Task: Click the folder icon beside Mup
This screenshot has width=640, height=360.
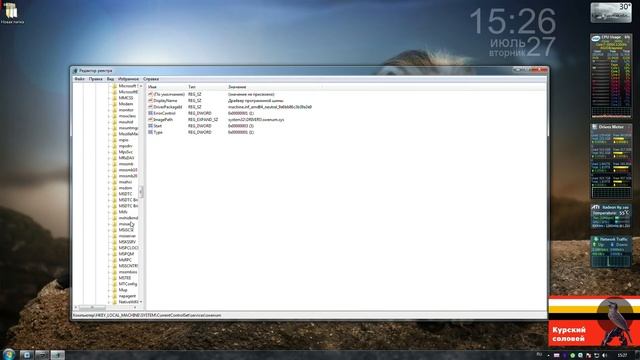Action: (115, 290)
